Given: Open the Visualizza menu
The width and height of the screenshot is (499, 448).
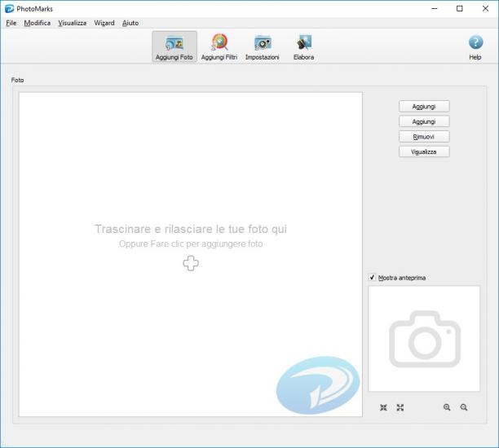Looking at the screenshot, I should (x=73, y=23).
